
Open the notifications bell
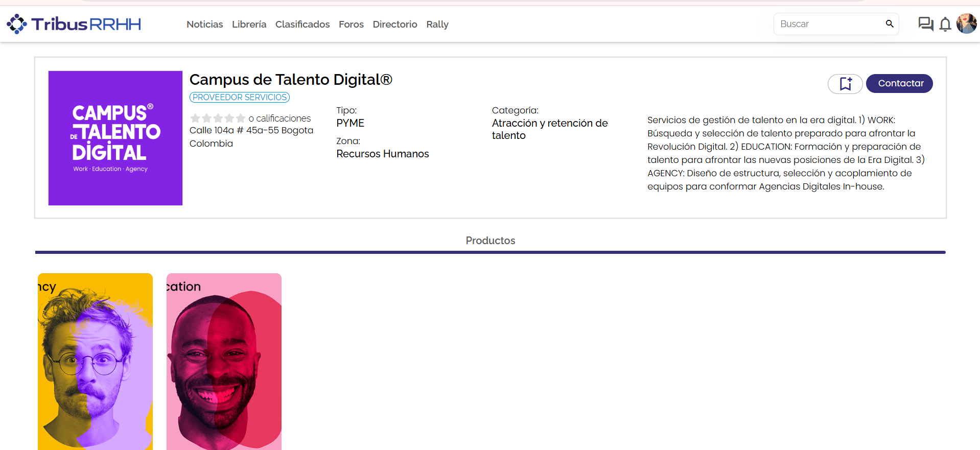(x=945, y=24)
